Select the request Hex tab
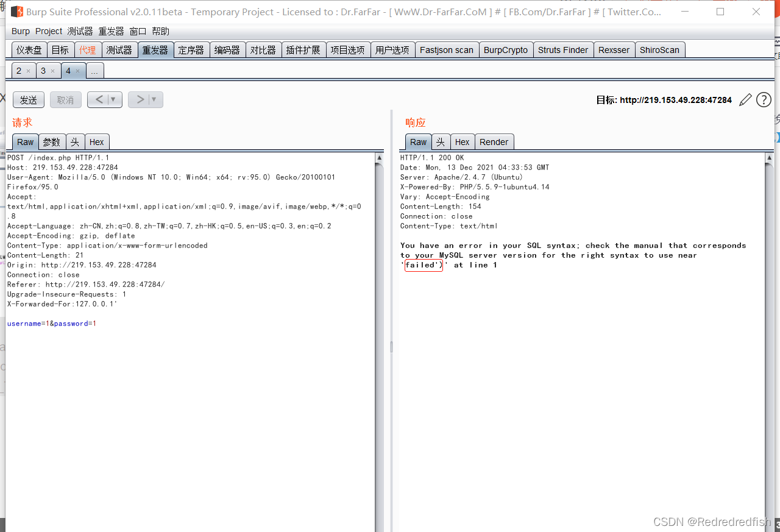Viewport: 780px width, 532px height. coord(97,142)
